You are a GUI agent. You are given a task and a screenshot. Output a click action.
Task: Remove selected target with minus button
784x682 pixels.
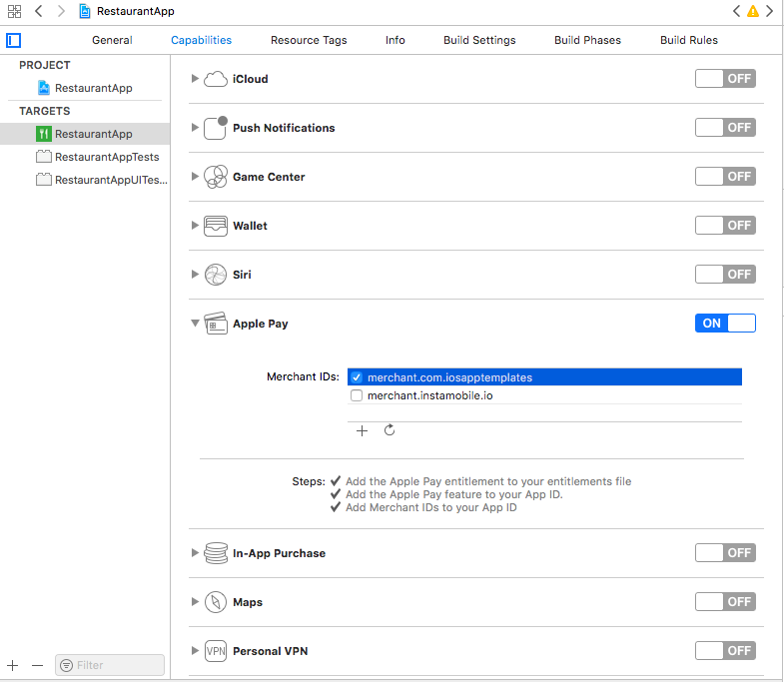tap(38, 665)
